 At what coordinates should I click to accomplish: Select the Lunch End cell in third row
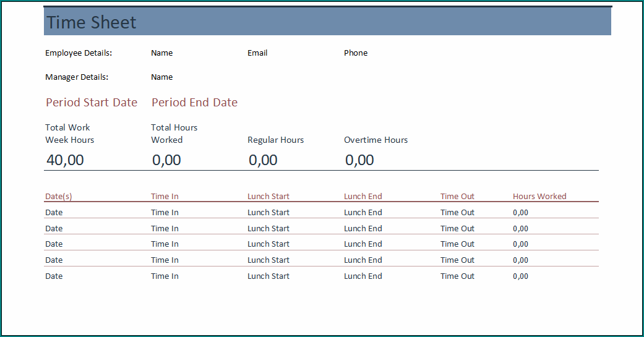pyautogui.click(x=363, y=244)
